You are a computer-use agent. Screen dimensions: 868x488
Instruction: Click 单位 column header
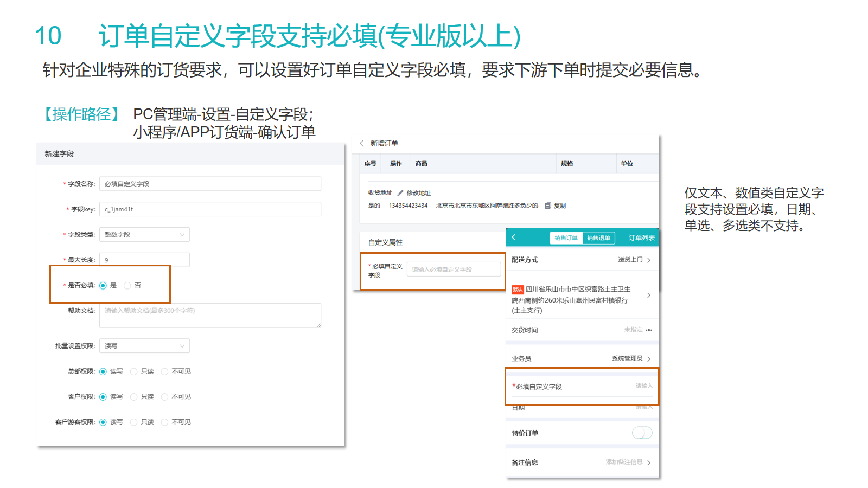click(627, 164)
